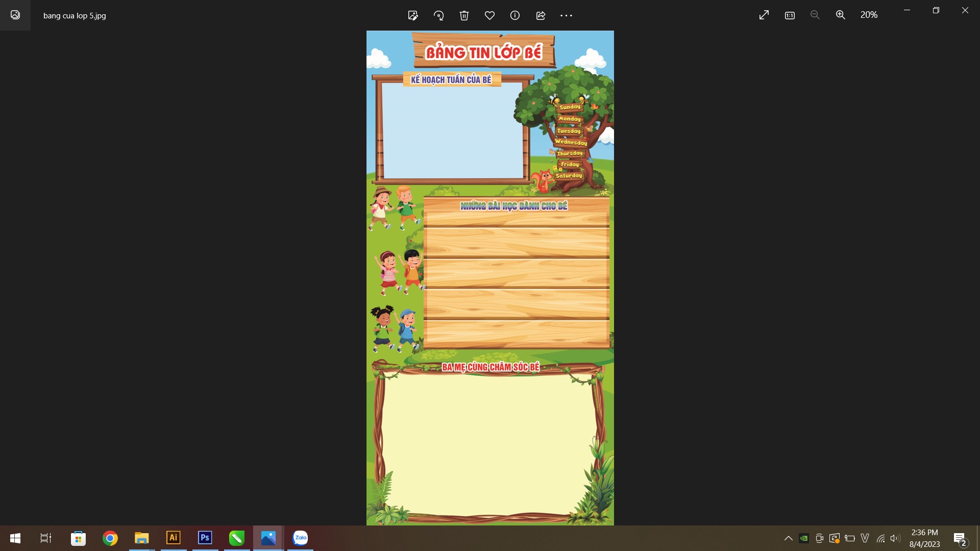Screen dimensions: 980x551
Task: Open Photoshop from the taskbar
Action: pos(205,538)
